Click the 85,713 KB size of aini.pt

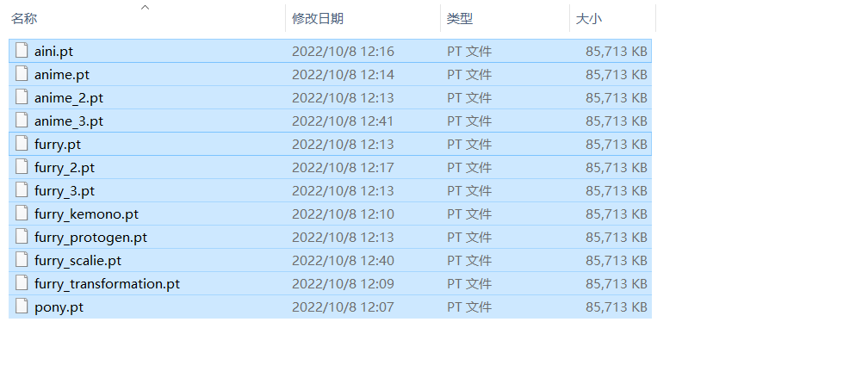tap(617, 52)
